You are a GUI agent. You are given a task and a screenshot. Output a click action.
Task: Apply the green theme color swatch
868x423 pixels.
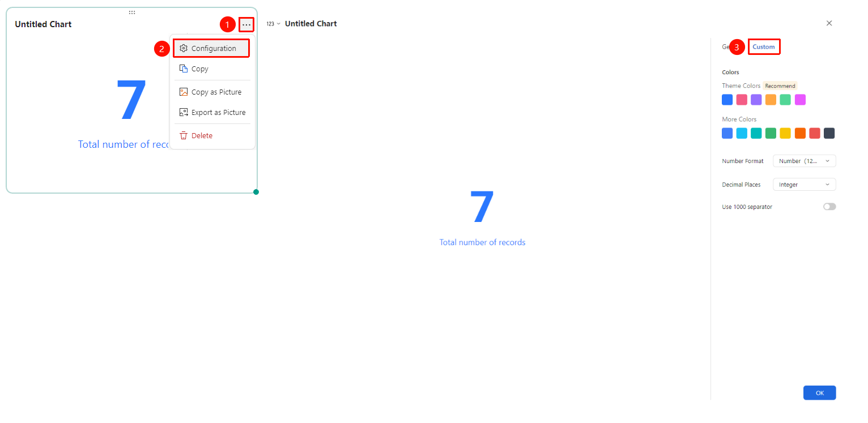785,100
